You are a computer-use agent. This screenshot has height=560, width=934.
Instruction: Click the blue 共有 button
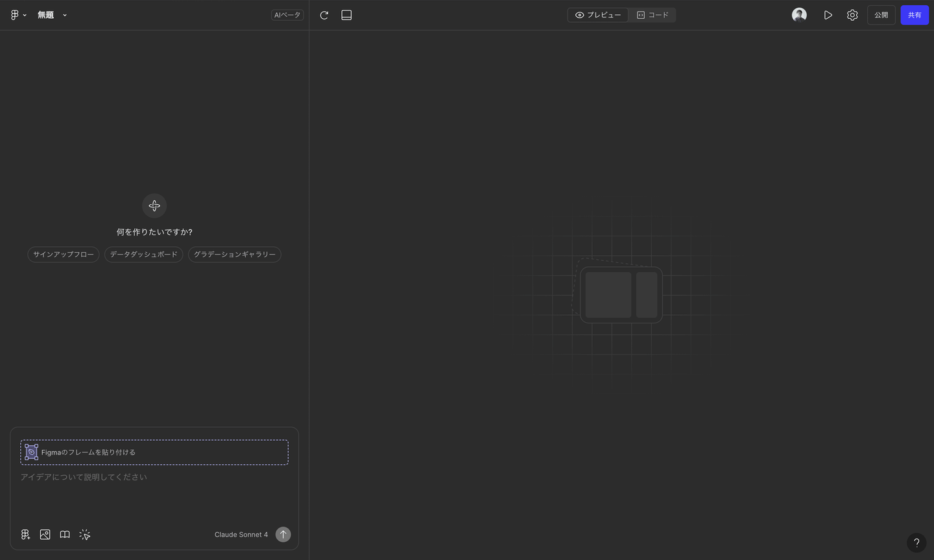[915, 15]
